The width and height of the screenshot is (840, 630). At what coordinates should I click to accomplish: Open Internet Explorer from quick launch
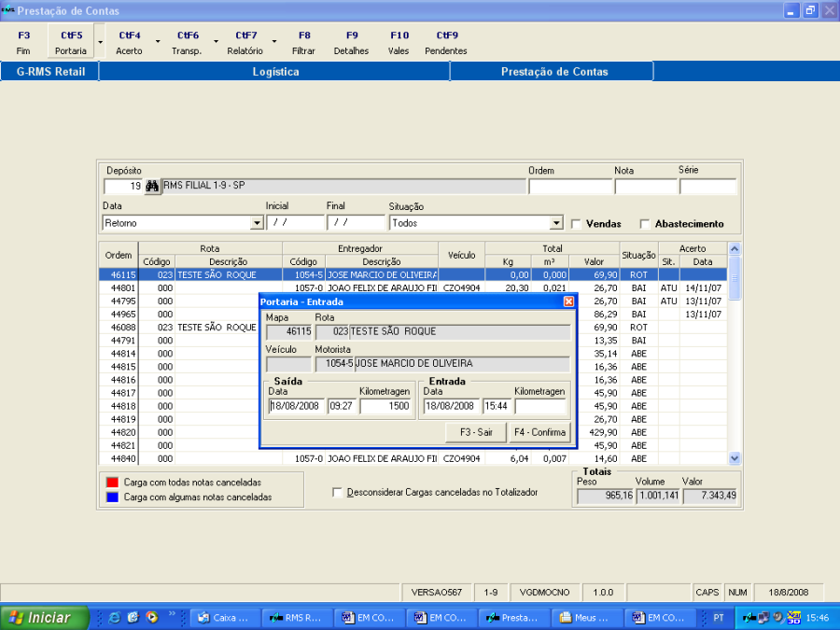pyautogui.click(x=115, y=618)
